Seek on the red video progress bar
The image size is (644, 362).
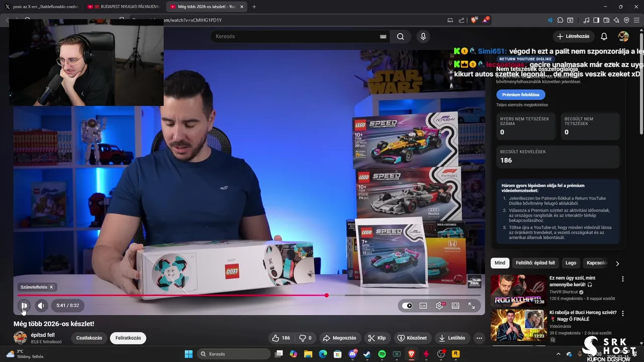tap(249, 295)
